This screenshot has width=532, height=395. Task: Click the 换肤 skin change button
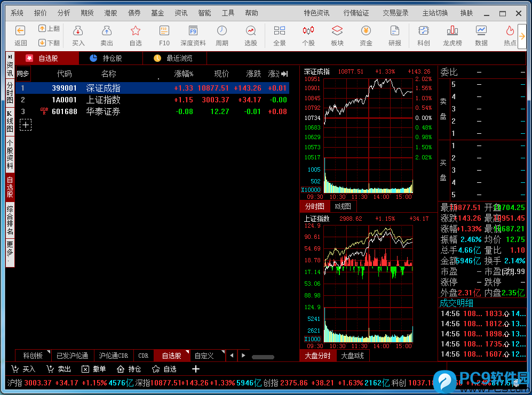coord(466,13)
